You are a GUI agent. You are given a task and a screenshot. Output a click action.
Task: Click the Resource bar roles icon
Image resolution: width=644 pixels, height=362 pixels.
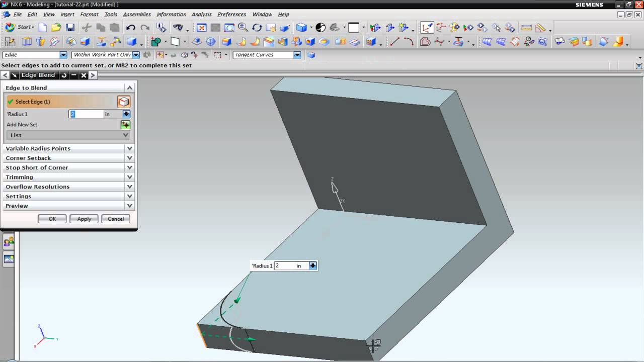[x=9, y=242]
